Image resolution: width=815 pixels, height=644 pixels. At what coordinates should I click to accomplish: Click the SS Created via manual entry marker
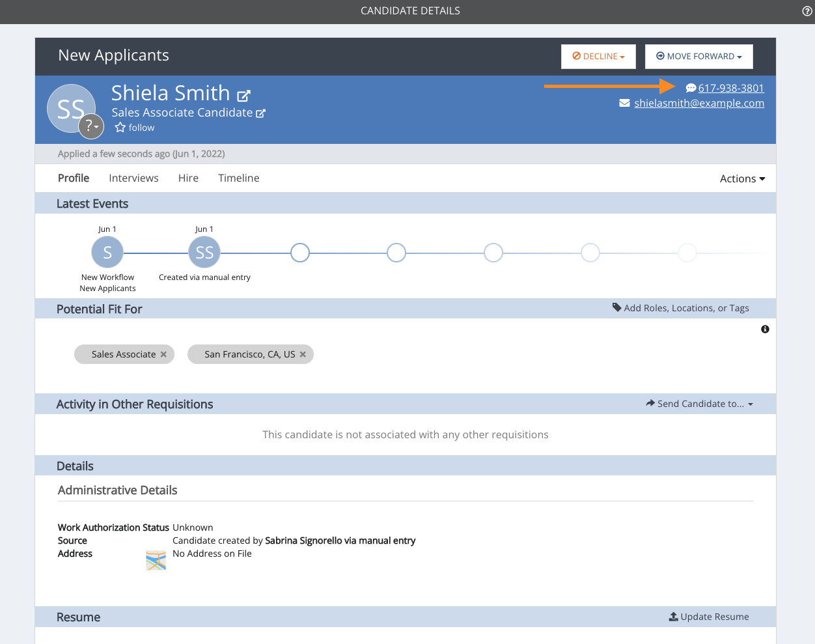click(x=204, y=253)
